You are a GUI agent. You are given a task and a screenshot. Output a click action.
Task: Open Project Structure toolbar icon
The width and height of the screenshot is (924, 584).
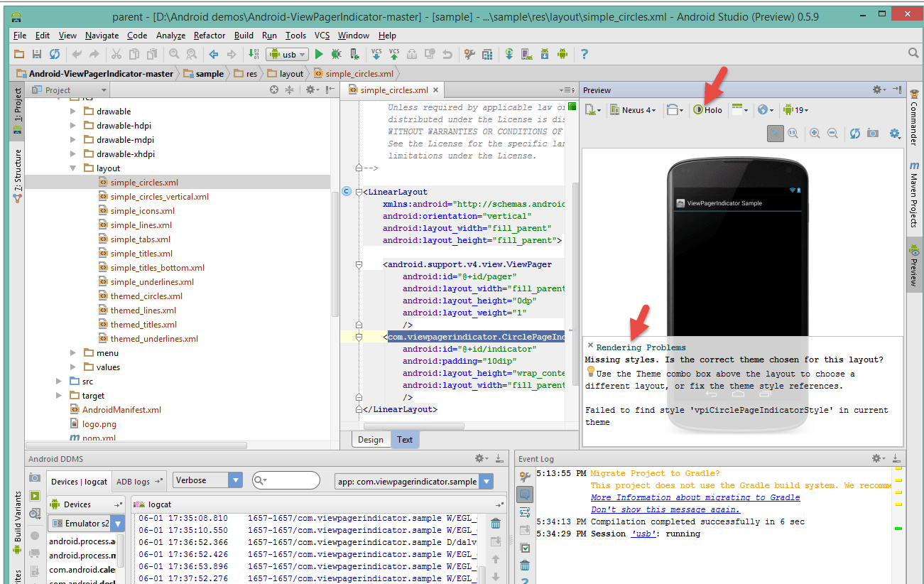click(x=487, y=54)
